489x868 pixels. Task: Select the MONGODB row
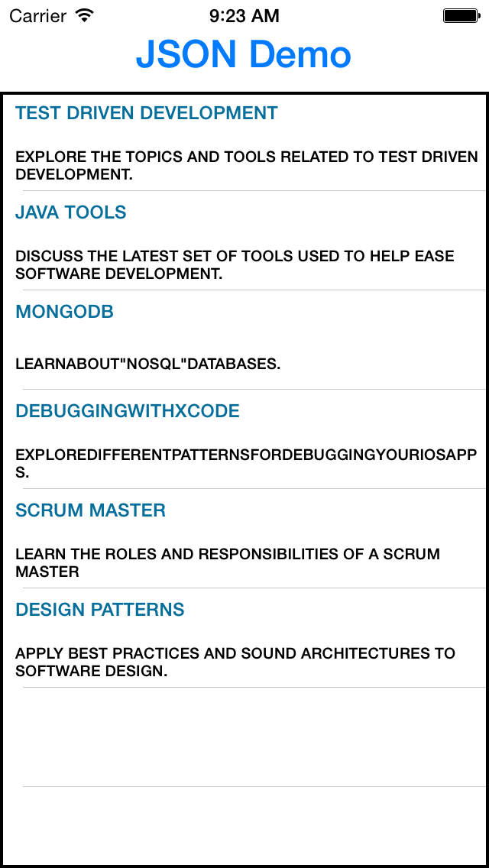(64, 312)
